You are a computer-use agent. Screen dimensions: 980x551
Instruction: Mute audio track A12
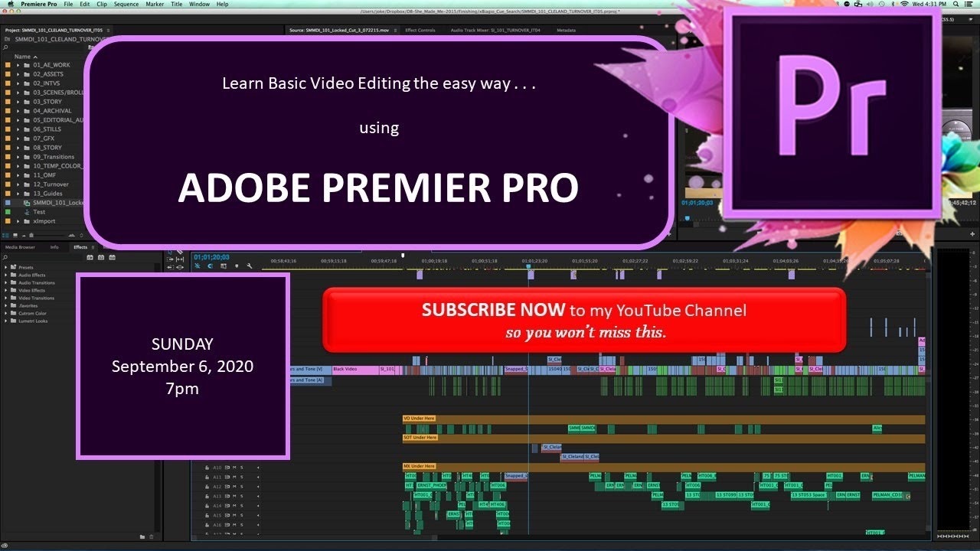point(234,487)
